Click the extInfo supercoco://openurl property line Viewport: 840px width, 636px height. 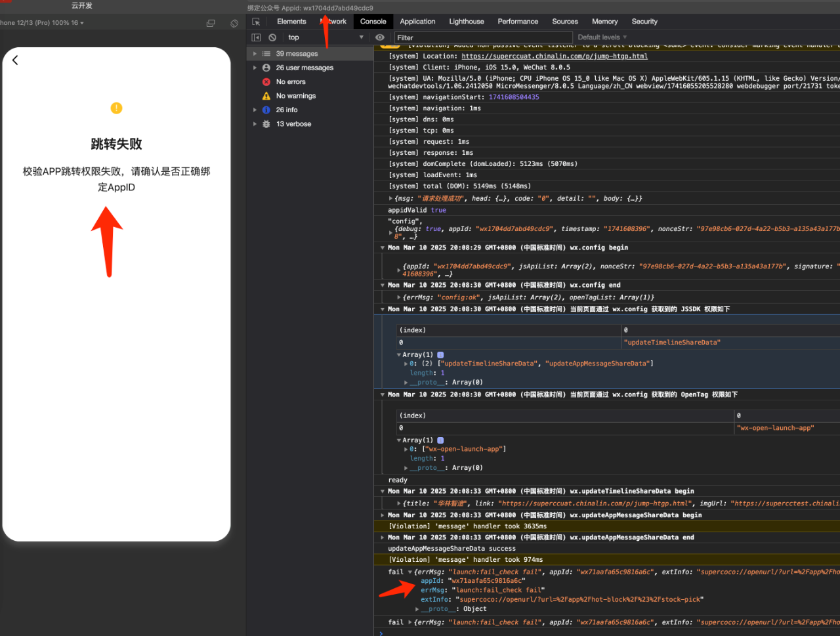[562, 600]
